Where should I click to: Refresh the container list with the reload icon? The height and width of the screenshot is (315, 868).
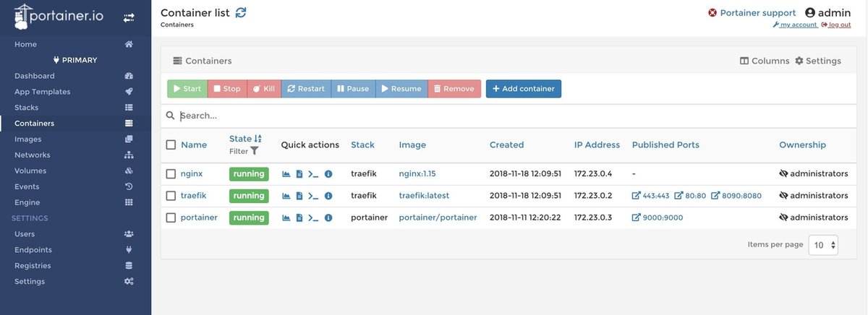point(241,12)
